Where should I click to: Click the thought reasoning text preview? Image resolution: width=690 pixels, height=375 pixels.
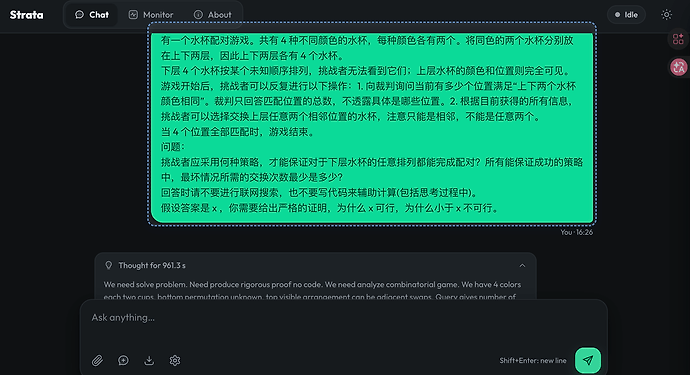[312, 290]
